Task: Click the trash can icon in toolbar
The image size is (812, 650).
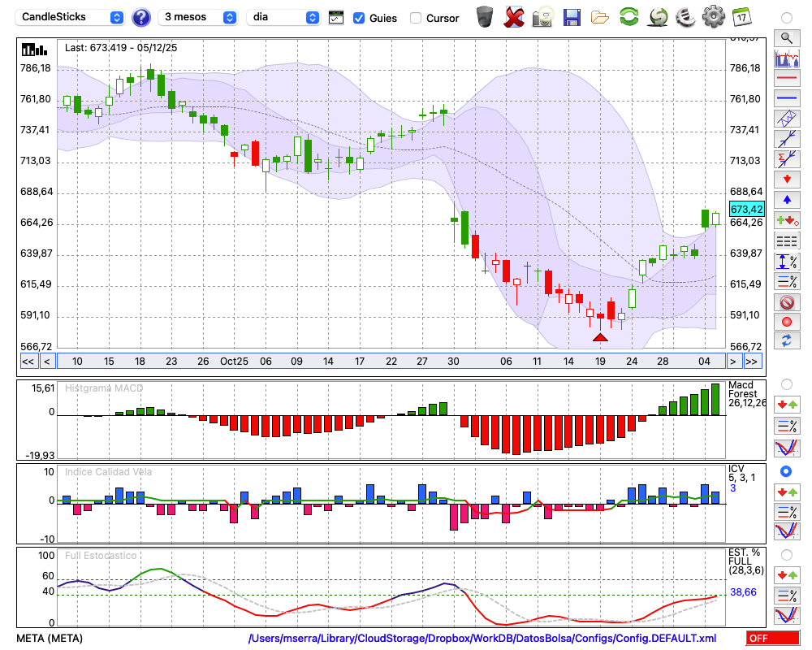Action: [x=485, y=16]
